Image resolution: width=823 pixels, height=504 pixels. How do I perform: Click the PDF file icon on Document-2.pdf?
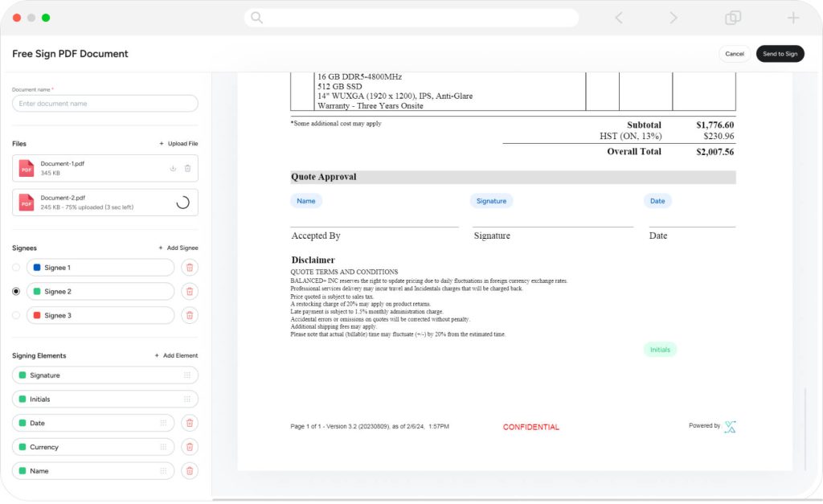point(25,202)
